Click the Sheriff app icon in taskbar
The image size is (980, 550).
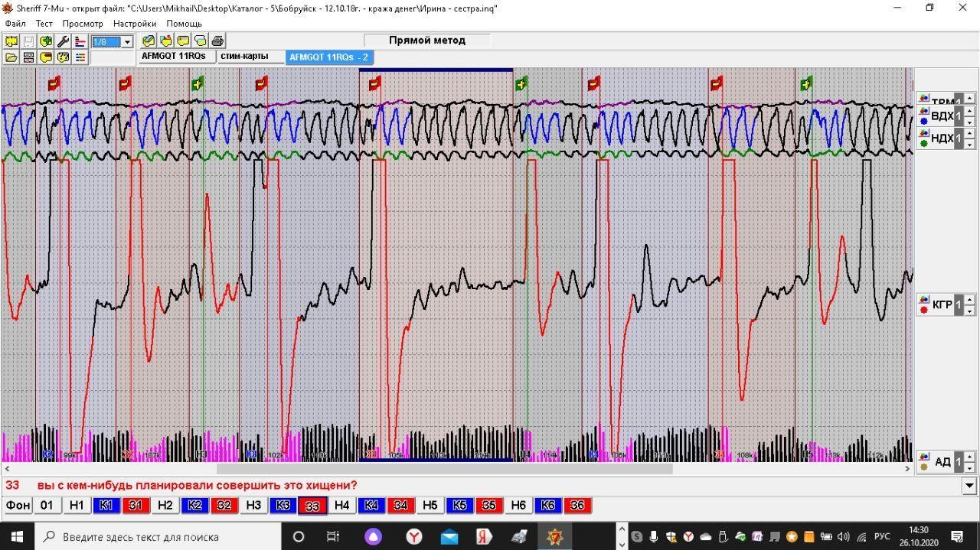(x=555, y=536)
